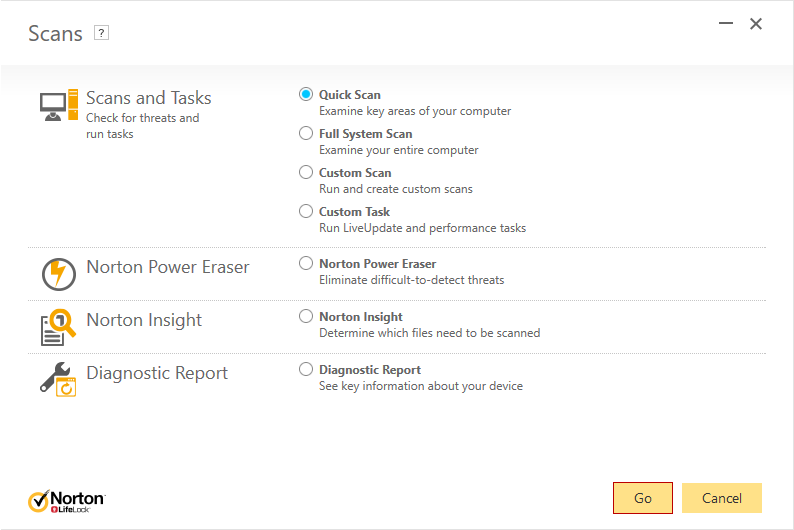Click the Scans and Tasks computer icon

tap(58, 105)
